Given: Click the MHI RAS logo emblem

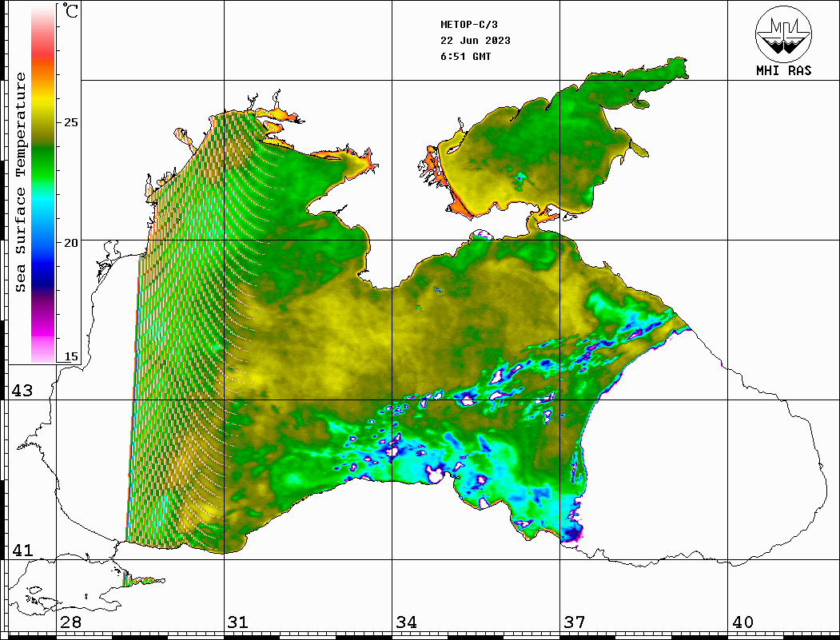Looking at the screenshot, I should pos(783,34).
